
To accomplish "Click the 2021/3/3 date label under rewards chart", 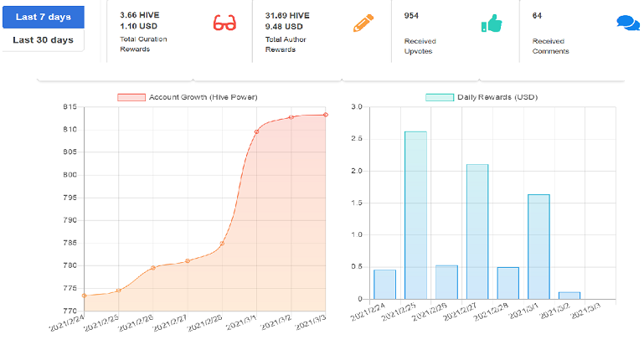I will pyautogui.click(x=586, y=311).
